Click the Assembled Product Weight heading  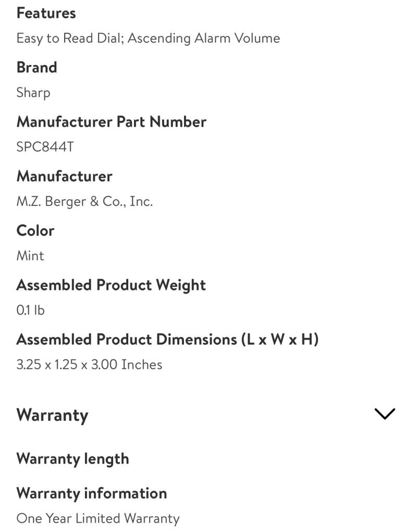pyautogui.click(x=111, y=285)
